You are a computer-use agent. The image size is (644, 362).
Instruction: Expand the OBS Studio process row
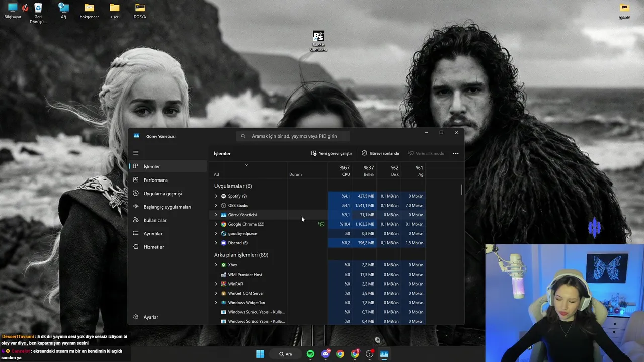pyautogui.click(x=216, y=205)
